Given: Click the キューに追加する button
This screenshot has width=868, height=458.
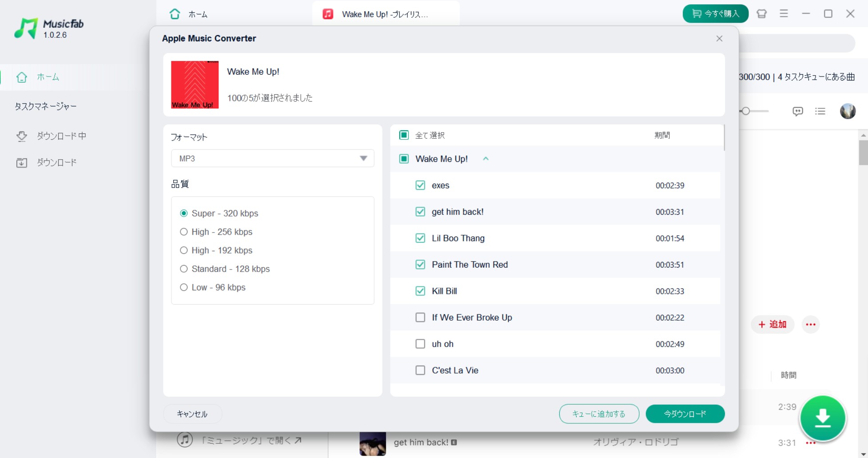Looking at the screenshot, I should pyautogui.click(x=599, y=414).
